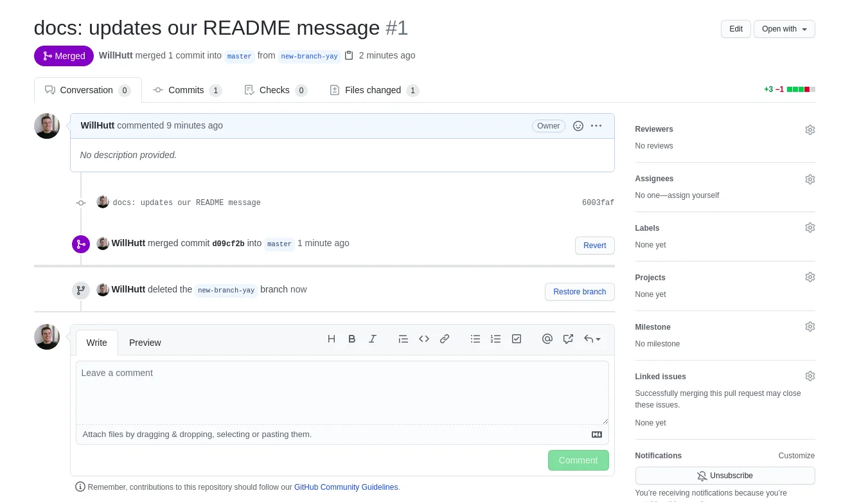Mention a user with @ icon
The image size is (868, 502).
(547, 339)
